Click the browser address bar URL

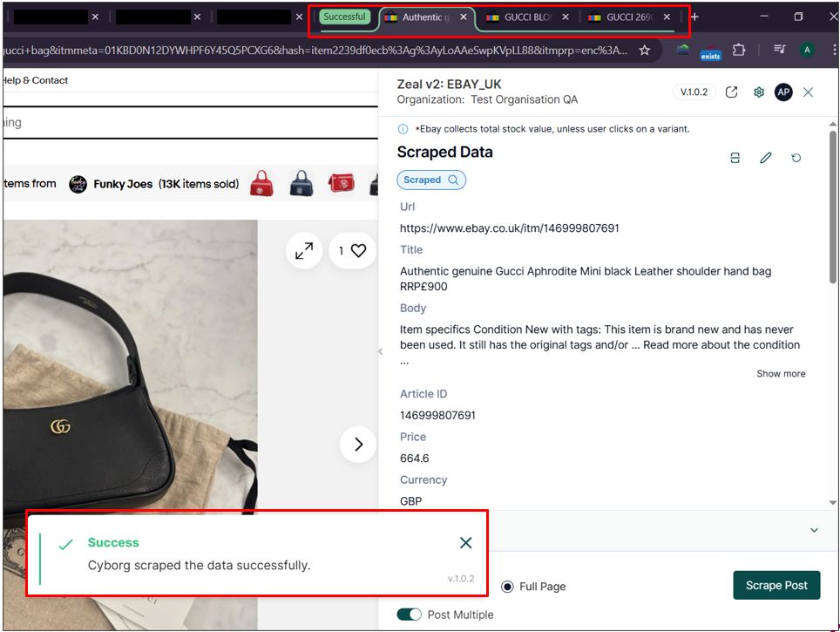[315, 51]
